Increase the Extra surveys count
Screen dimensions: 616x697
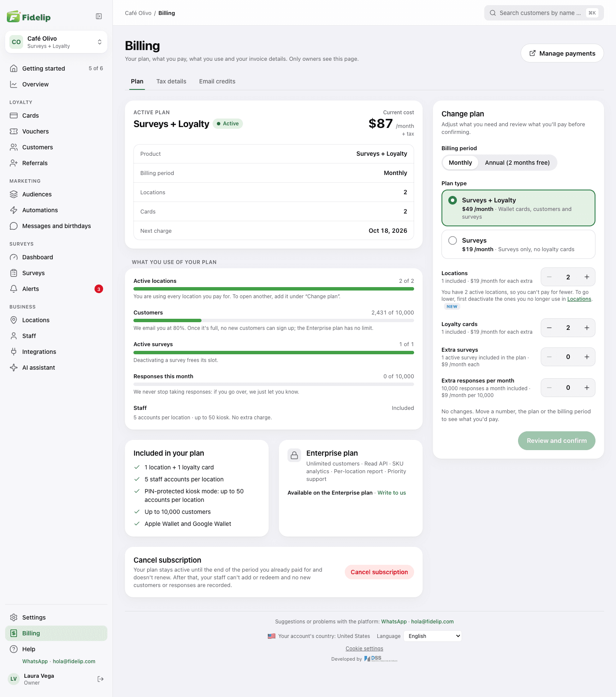tap(587, 357)
